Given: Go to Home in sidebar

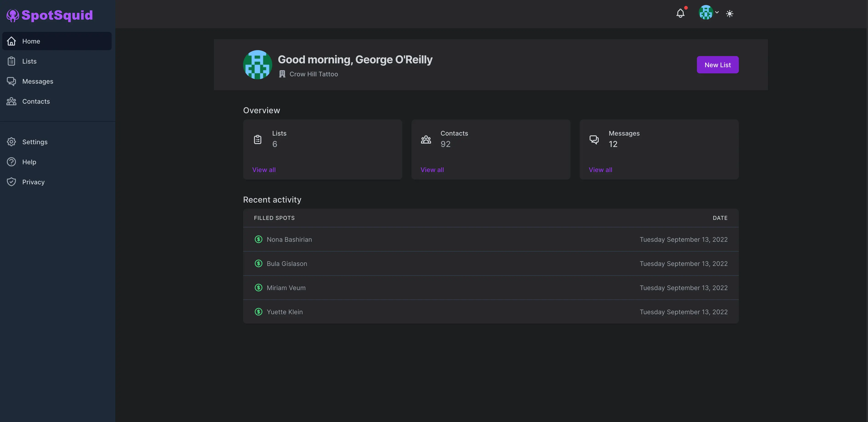Looking at the screenshot, I should point(31,41).
